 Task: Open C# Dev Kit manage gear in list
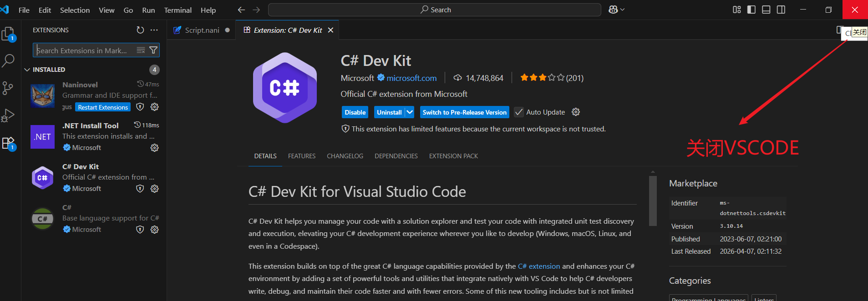155,189
